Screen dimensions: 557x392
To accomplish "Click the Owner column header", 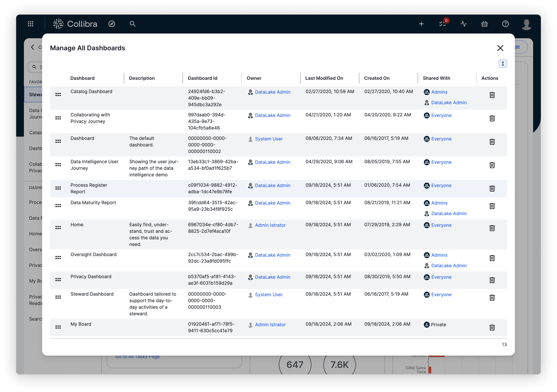I will tap(254, 78).
